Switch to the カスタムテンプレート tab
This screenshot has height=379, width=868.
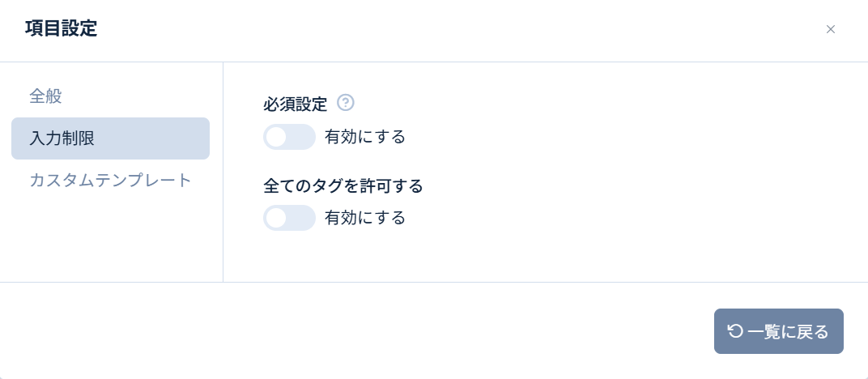[110, 180]
